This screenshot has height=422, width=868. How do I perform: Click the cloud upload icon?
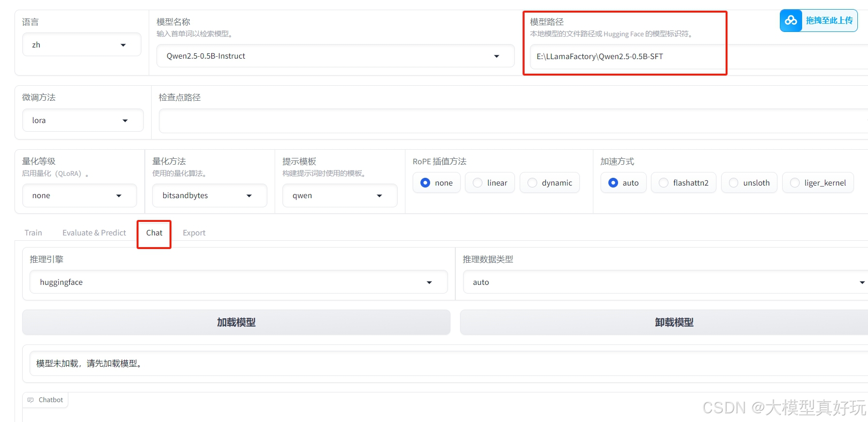coord(791,20)
